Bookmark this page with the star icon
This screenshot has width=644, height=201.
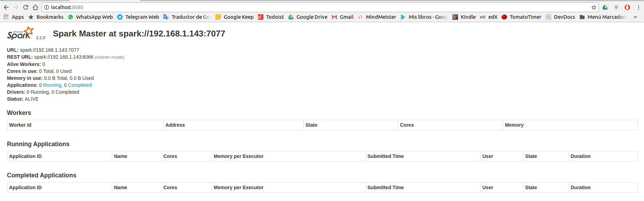point(594,7)
